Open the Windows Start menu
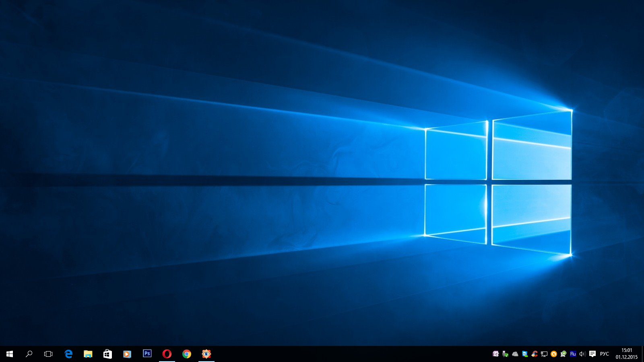The image size is (644, 362). pyautogui.click(x=10, y=354)
